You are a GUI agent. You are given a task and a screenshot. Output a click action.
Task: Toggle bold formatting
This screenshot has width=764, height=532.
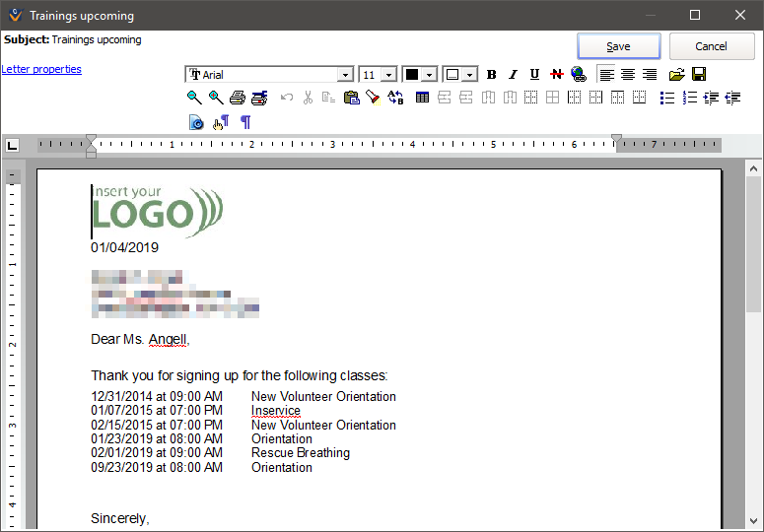point(491,75)
